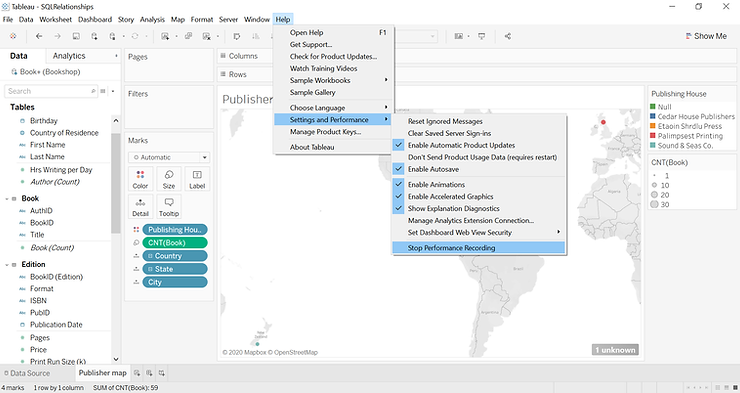Click the data pane view-options list icon

click(x=103, y=91)
